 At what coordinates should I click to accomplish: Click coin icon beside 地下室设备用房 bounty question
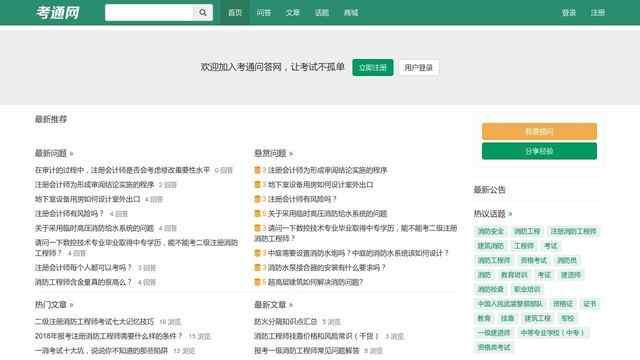pyautogui.click(x=258, y=185)
